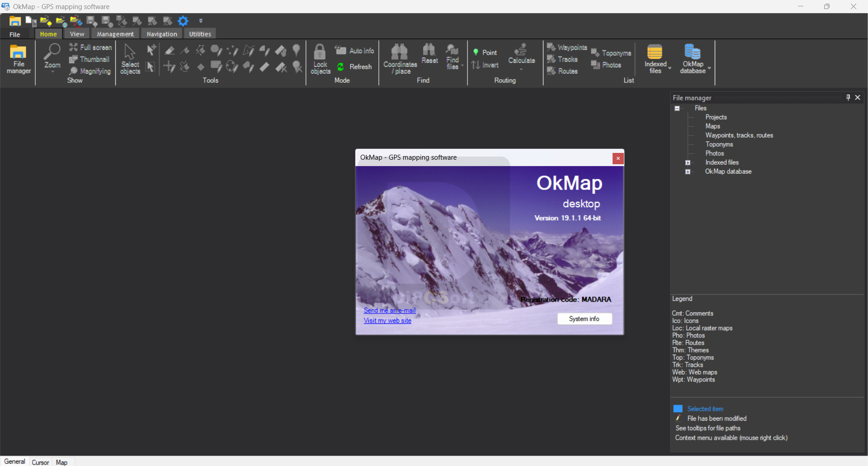Switch to the View ribbon tab
The width and height of the screenshot is (868, 466).
[77, 34]
